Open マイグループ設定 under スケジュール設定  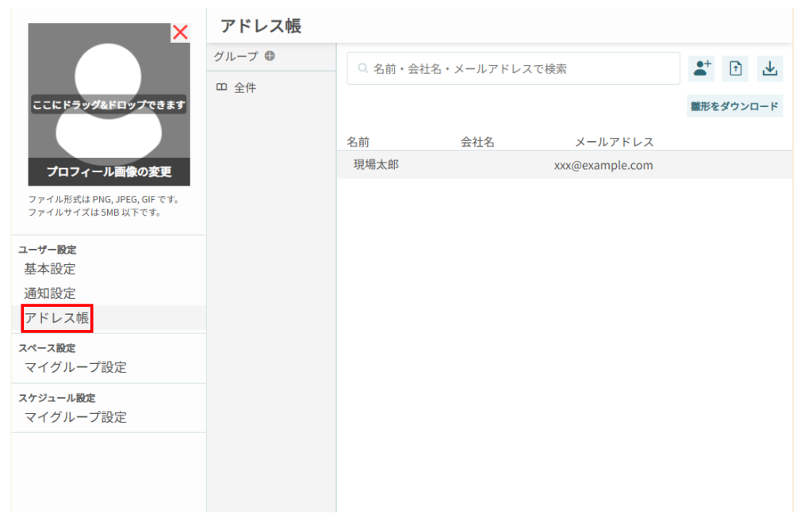pos(75,417)
